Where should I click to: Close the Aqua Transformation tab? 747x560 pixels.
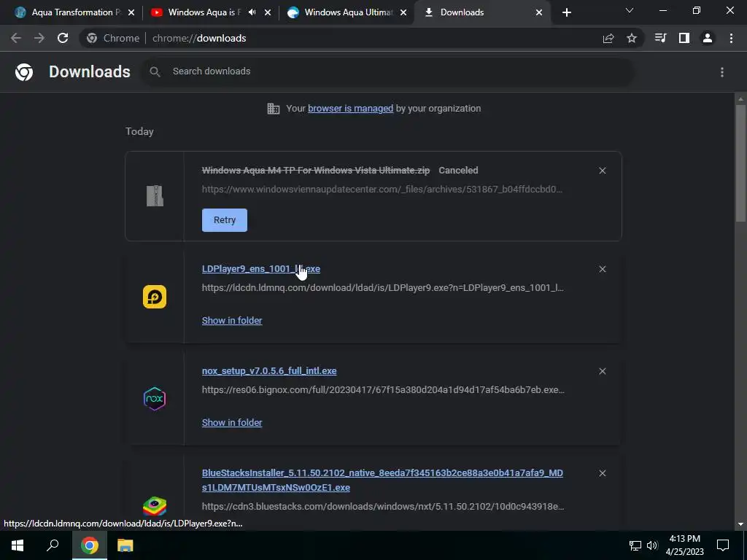click(131, 13)
